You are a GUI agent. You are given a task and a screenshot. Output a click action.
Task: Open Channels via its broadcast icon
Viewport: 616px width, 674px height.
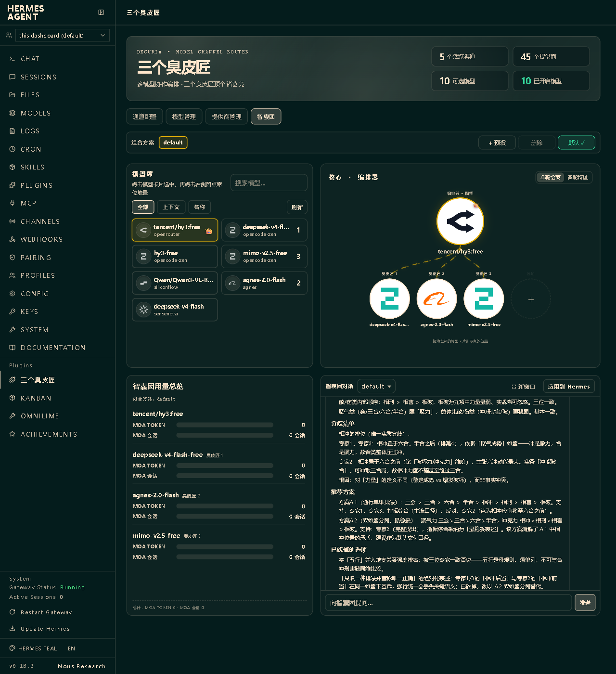[x=13, y=221]
